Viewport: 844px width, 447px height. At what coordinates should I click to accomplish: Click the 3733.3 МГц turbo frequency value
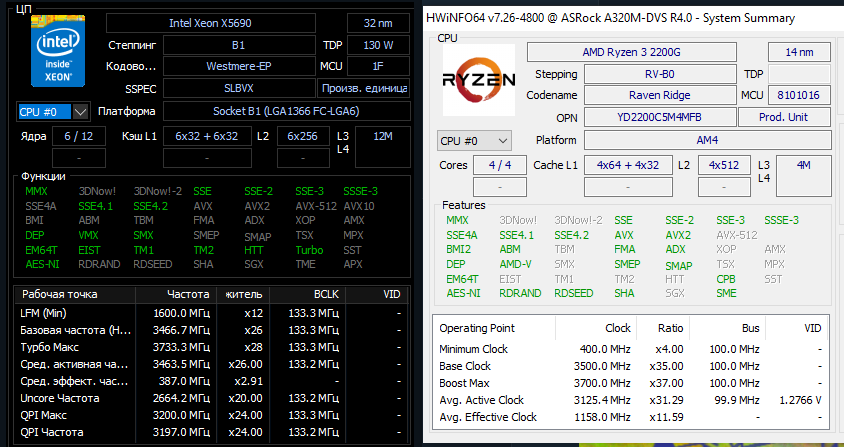click(181, 347)
